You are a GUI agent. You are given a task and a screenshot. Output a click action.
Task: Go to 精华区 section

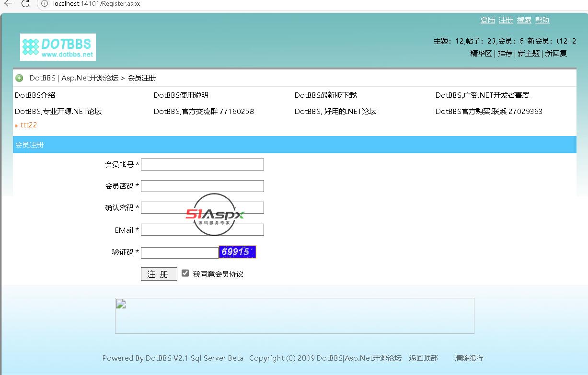tap(481, 54)
